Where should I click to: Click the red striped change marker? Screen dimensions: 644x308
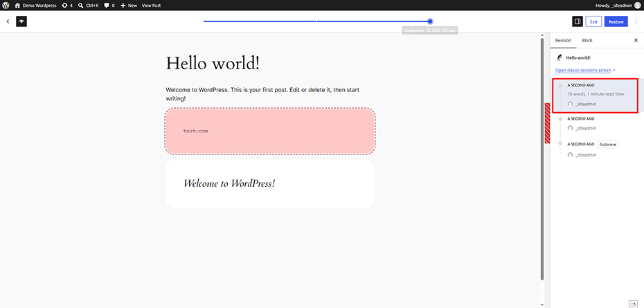[x=547, y=123]
